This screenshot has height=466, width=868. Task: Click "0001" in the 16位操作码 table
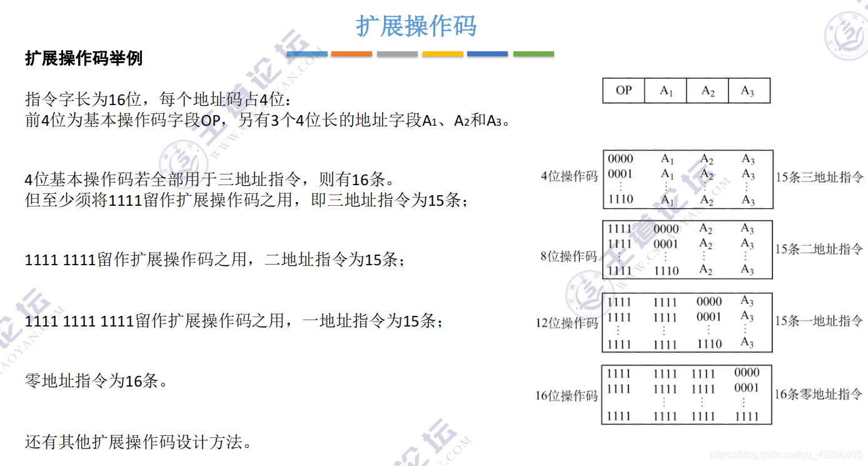coord(747,388)
